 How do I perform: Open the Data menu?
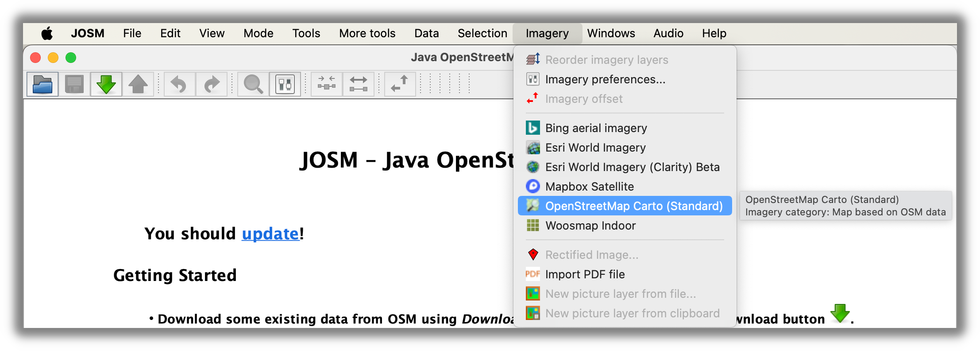[426, 33]
